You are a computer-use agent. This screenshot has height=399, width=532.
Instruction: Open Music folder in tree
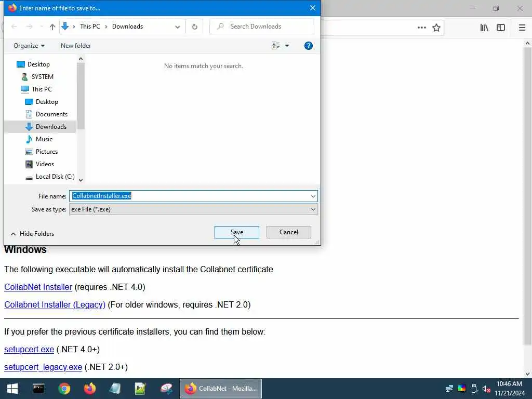coord(38,139)
